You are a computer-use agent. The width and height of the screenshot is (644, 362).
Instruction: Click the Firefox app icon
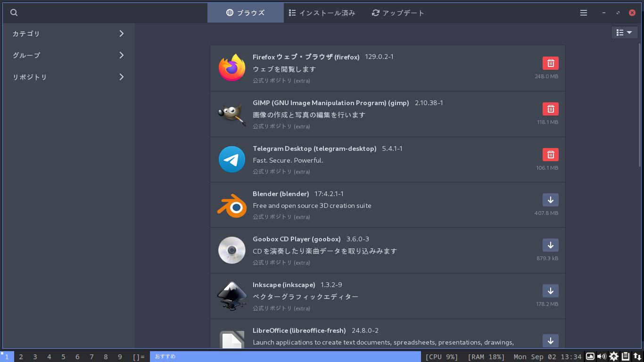pyautogui.click(x=232, y=68)
